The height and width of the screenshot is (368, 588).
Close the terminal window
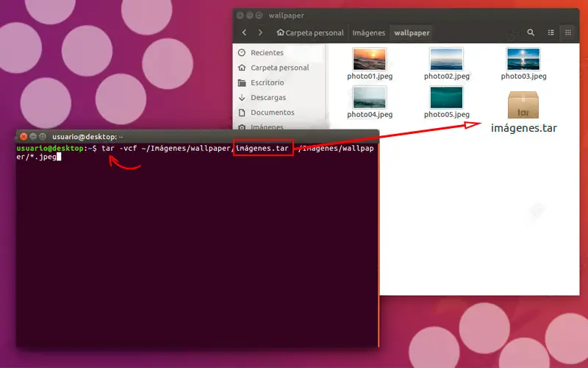24,136
